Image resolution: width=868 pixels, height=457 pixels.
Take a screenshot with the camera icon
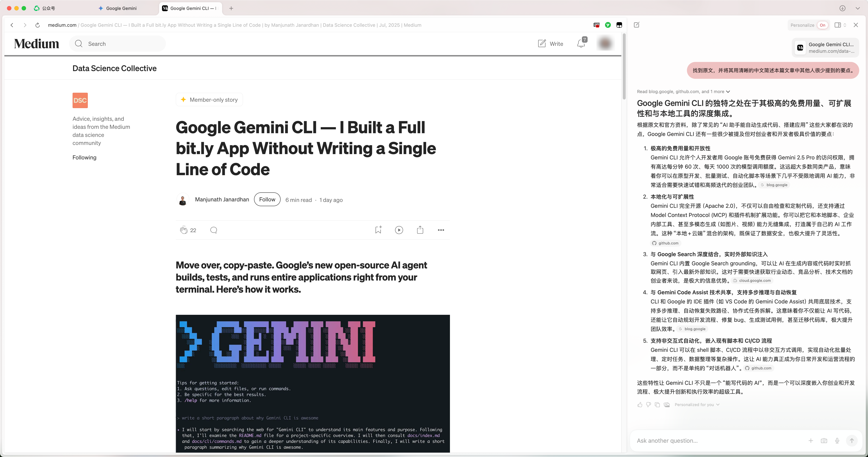[x=824, y=441]
